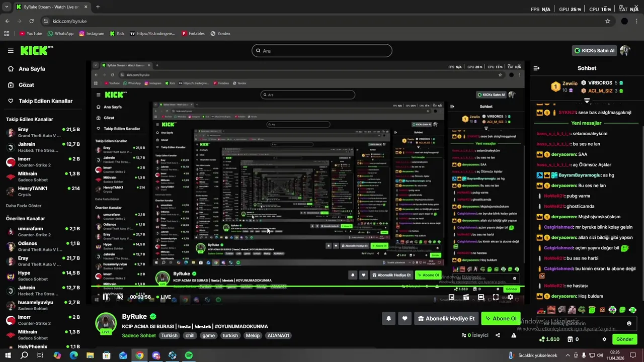Click KICKs Satın Al button
The height and width of the screenshot is (362, 644).
click(594, 50)
